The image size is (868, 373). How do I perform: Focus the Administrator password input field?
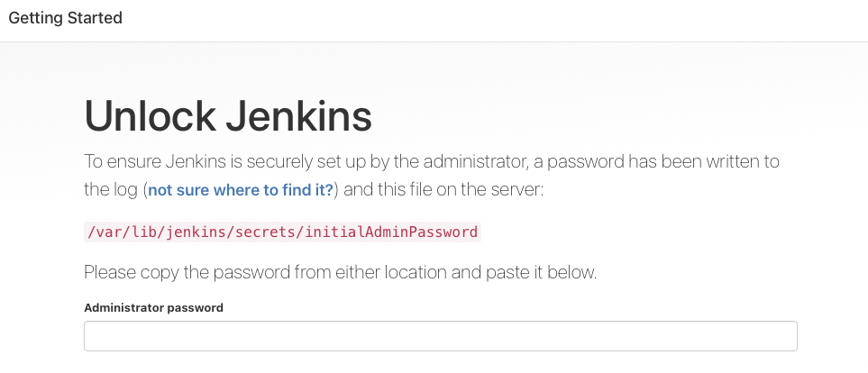440,336
